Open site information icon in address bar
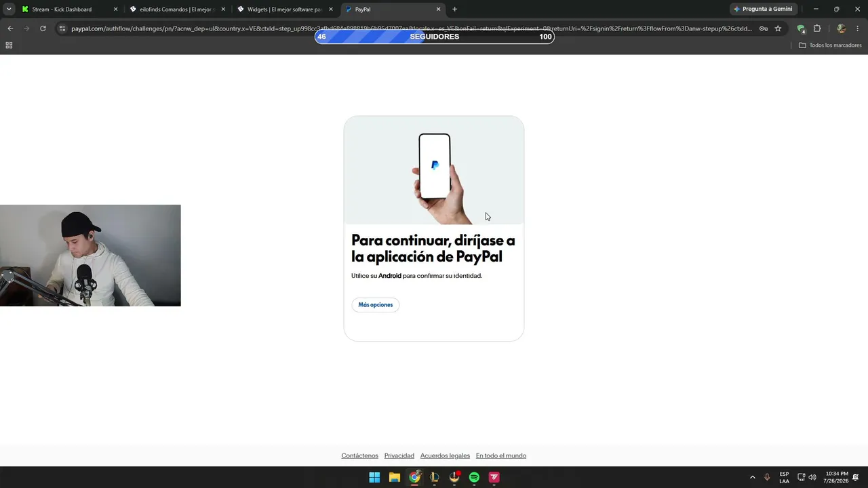 click(62, 28)
